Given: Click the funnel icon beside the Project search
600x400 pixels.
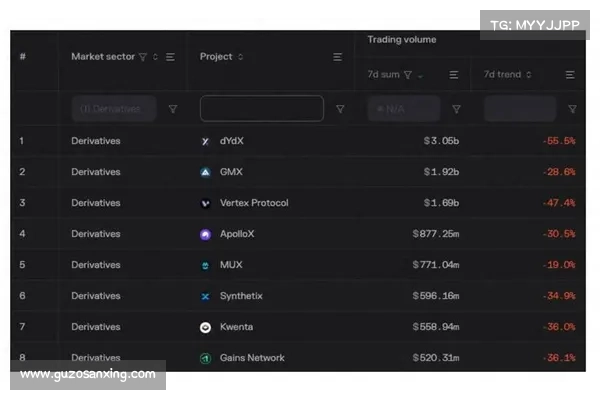Looking at the screenshot, I should click(x=340, y=109).
